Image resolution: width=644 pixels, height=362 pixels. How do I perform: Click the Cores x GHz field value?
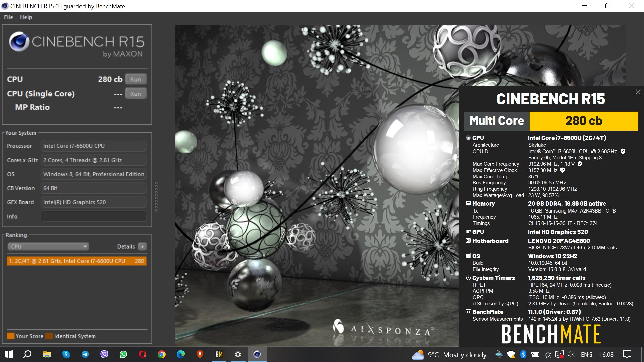tap(94, 160)
